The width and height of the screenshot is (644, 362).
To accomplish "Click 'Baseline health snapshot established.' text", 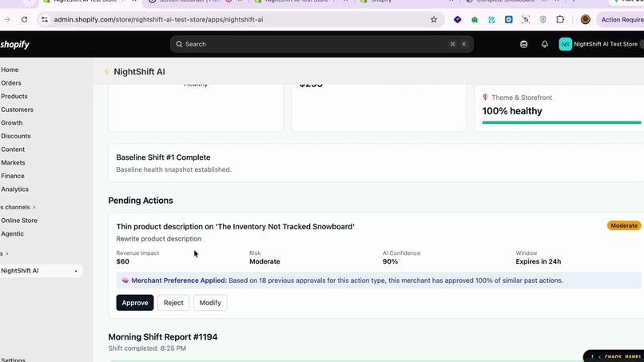I will [173, 169].
